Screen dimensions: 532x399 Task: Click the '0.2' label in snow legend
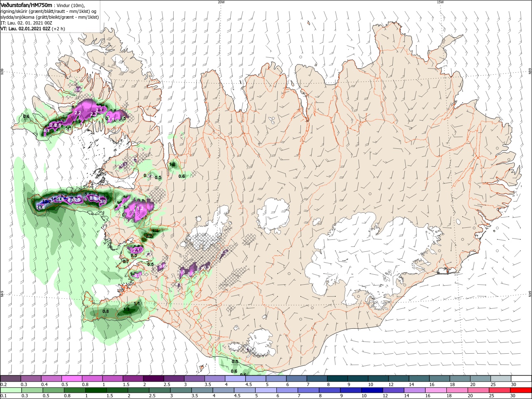tap(4, 384)
